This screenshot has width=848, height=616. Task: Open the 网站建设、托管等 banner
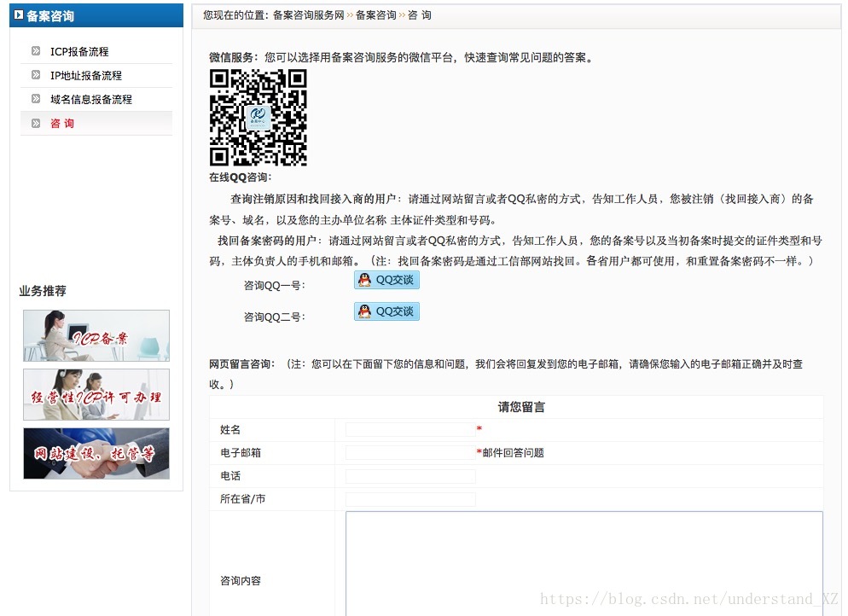pyautogui.click(x=96, y=453)
